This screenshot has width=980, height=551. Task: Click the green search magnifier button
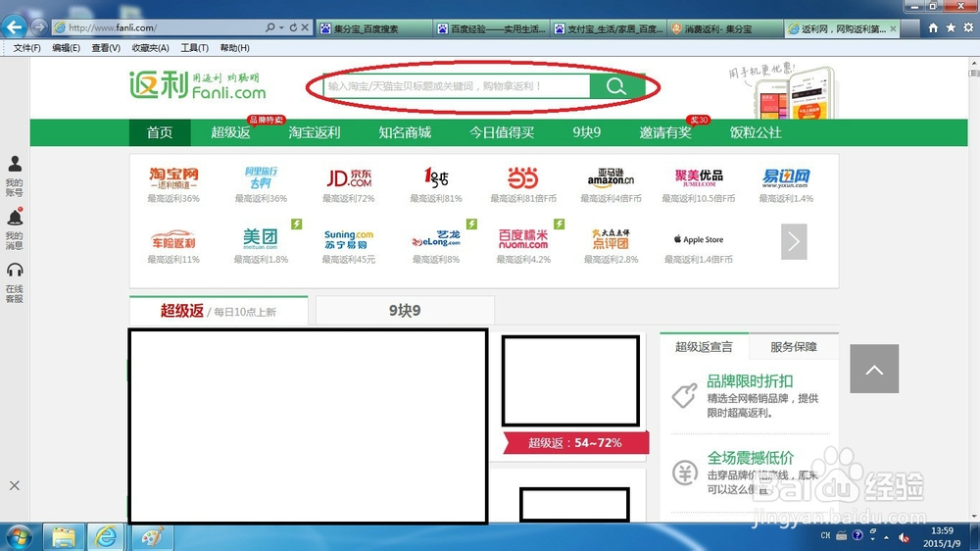[x=616, y=86]
